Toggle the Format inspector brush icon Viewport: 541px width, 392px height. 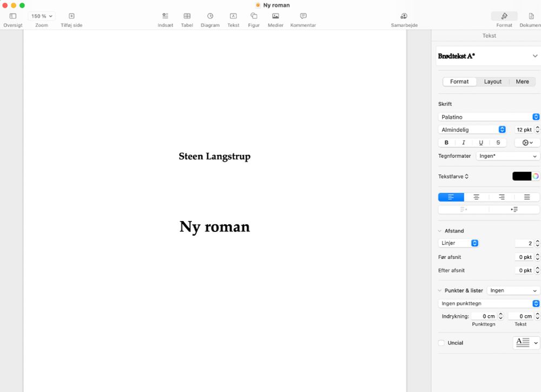tap(504, 16)
